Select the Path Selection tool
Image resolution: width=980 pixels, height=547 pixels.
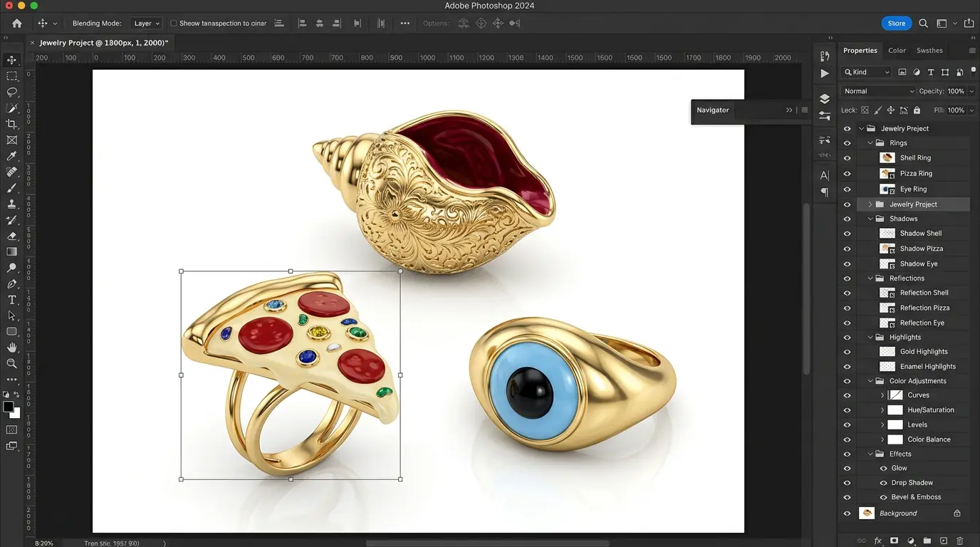pyautogui.click(x=11, y=316)
